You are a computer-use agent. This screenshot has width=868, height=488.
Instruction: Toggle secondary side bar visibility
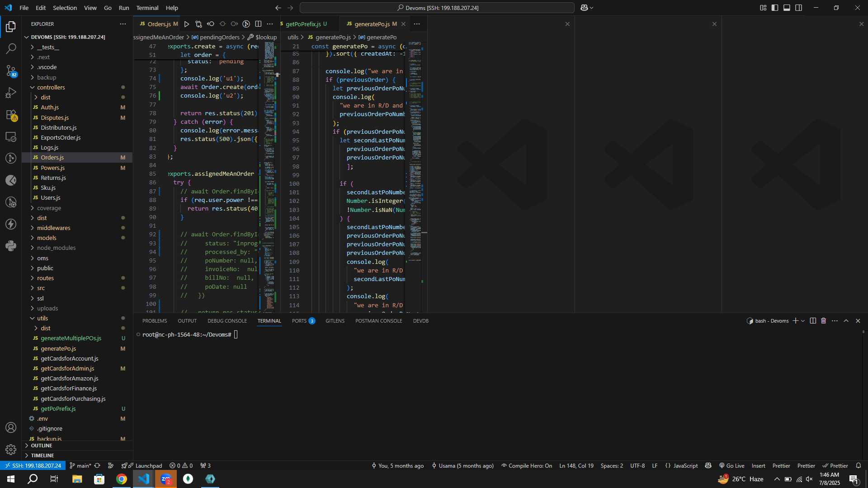tap(799, 8)
